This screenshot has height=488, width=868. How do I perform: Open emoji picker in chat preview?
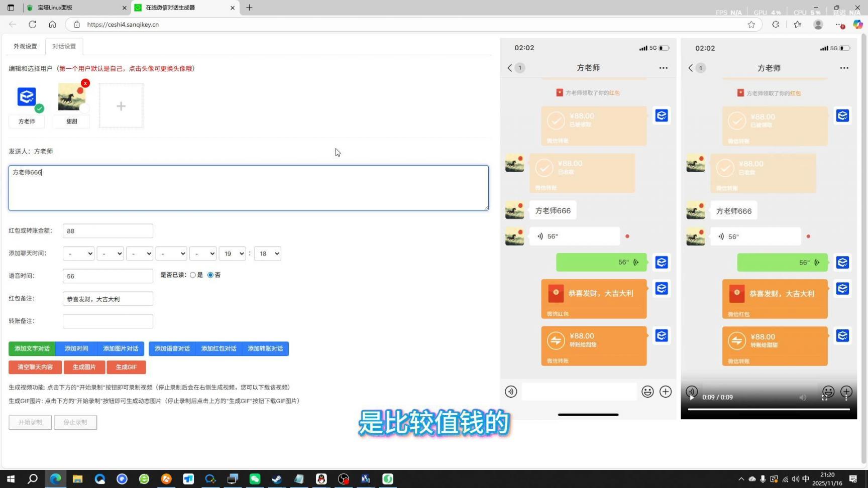click(x=647, y=392)
